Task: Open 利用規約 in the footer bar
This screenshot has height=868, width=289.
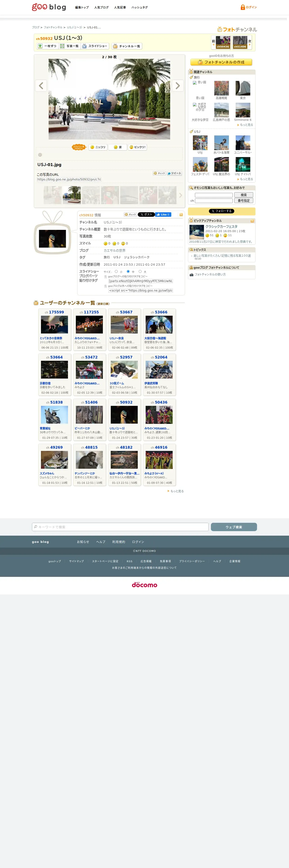Action: pyautogui.click(x=118, y=542)
